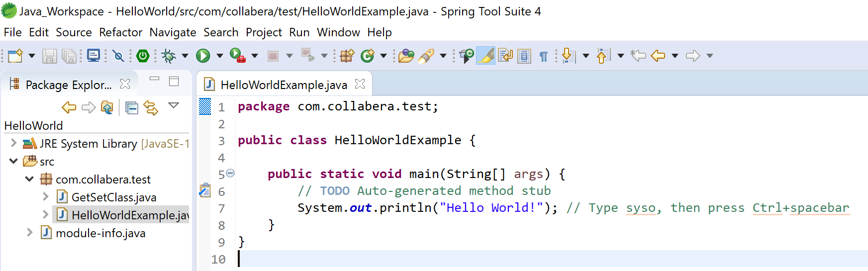Click the Next Annotation down arrow icon
Viewport: 868px width, 271px height.
(568, 56)
